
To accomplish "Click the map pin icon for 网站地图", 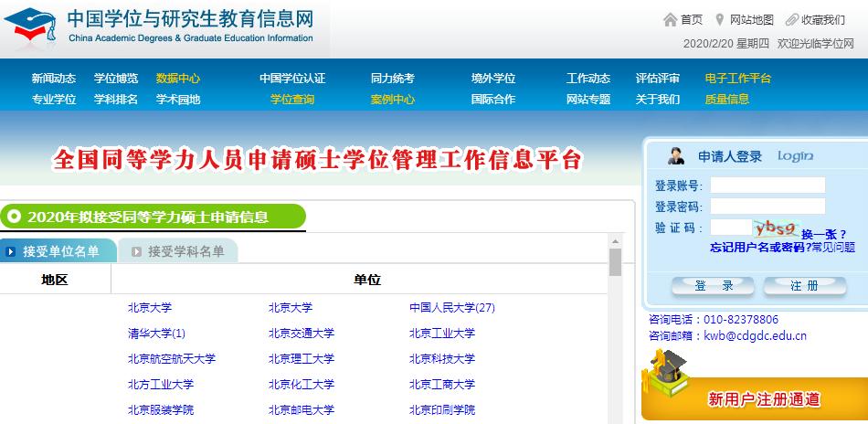I will (719, 20).
